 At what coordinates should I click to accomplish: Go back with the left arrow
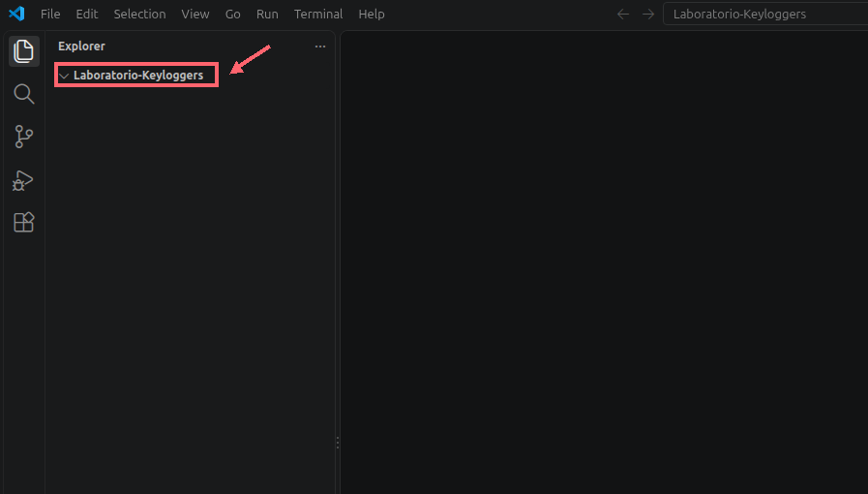pyautogui.click(x=623, y=14)
